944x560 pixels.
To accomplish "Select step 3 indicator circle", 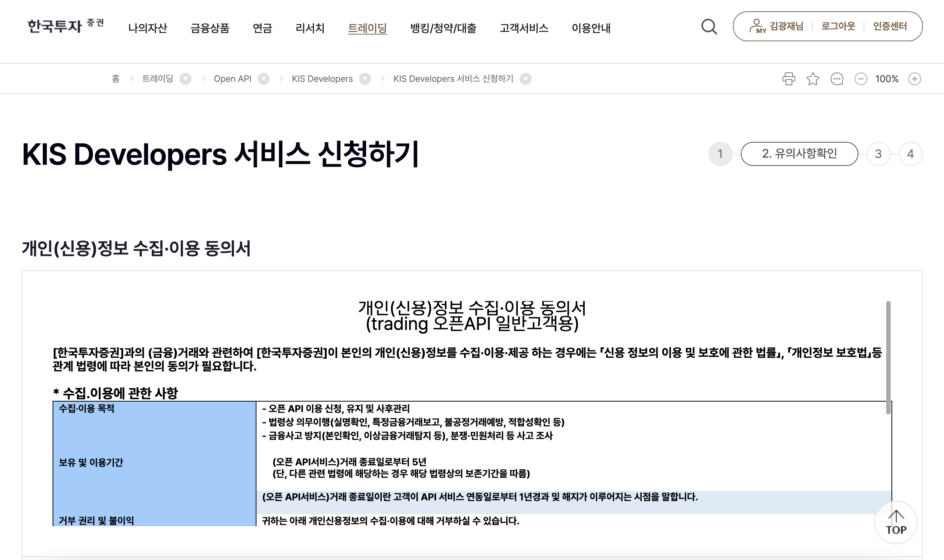I will point(878,154).
